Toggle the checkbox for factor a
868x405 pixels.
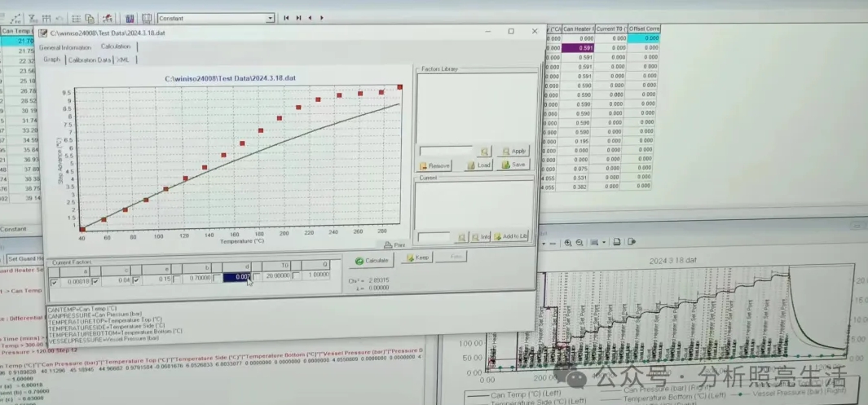pos(55,281)
